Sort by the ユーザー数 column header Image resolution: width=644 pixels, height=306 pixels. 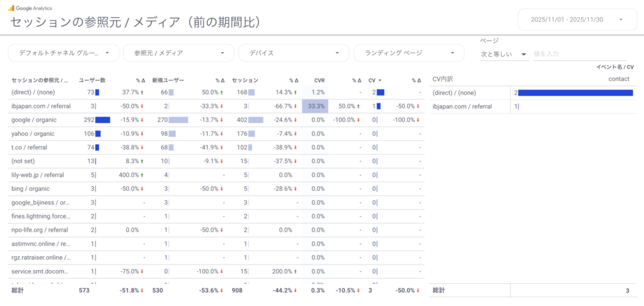[x=92, y=80]
